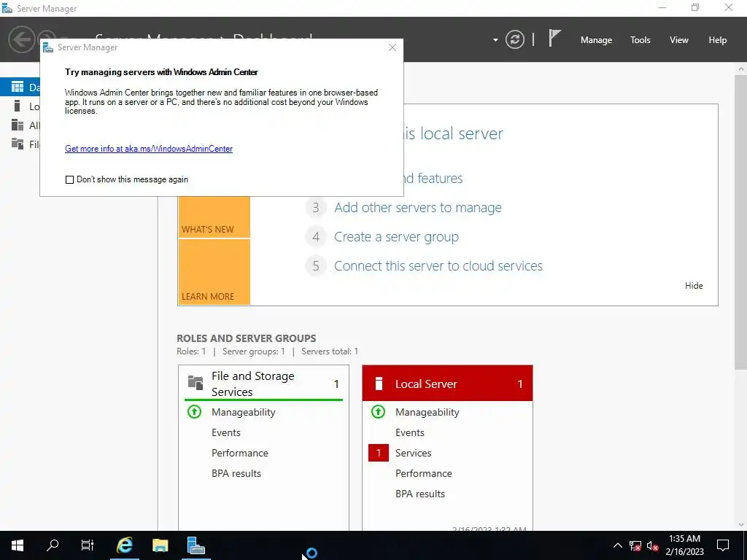Screen dimensions: 747x560
Task: Open the Action Center notification icon
Action: (x=723, y=545)
